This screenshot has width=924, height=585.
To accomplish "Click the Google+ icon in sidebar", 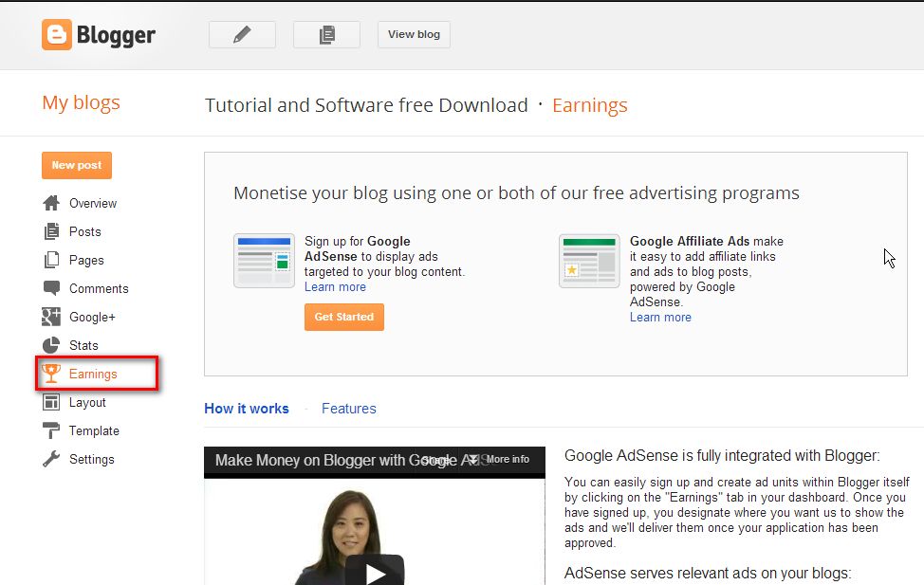I will click(x=51, y=317).
